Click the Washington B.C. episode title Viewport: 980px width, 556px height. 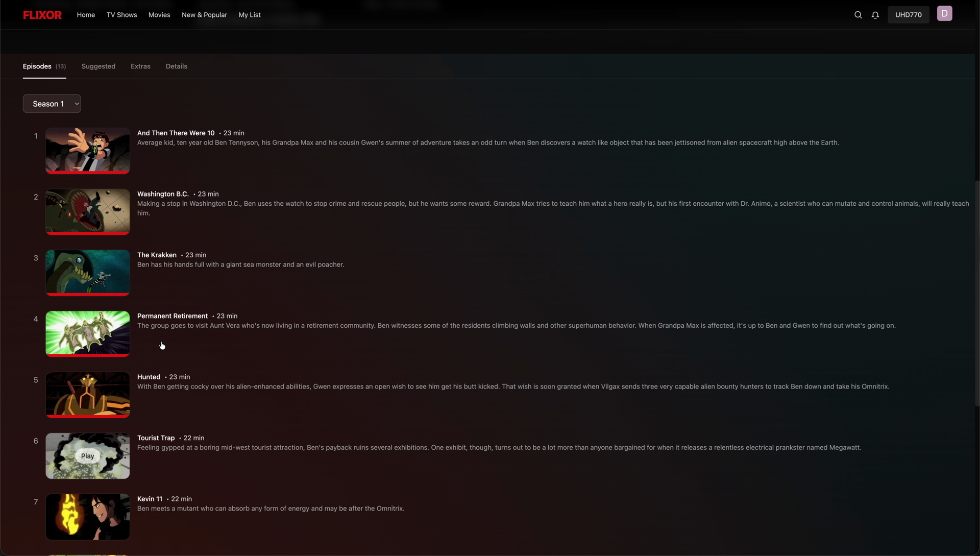tap(163, 194)
